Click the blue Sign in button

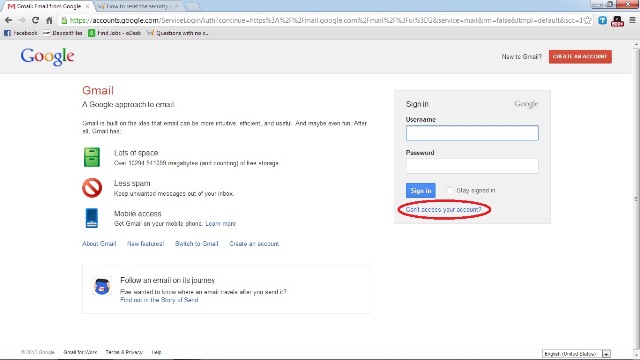click(420, 191)
